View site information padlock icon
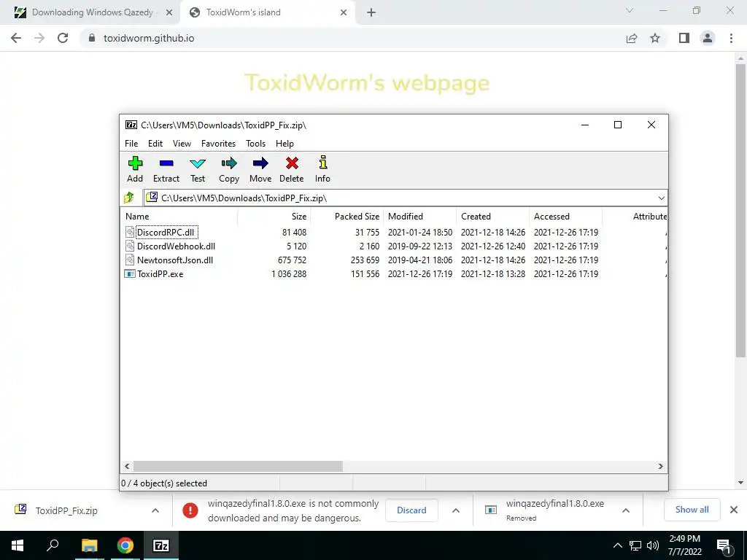 [92, 38]
